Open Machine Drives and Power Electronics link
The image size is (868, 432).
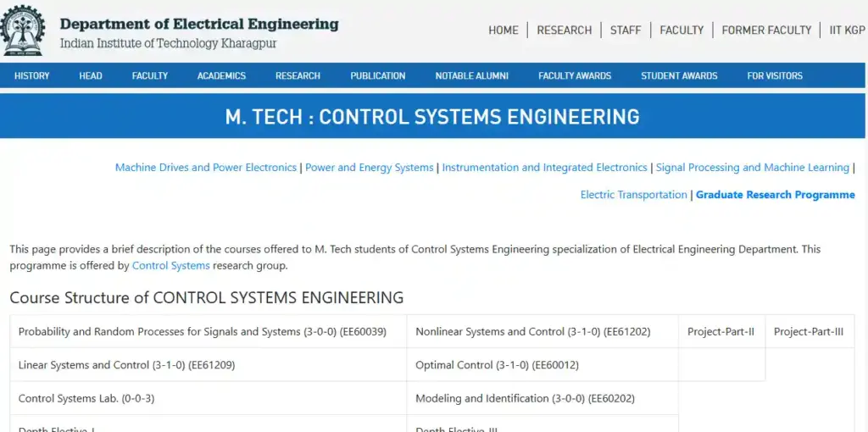[x=206, y=168]
